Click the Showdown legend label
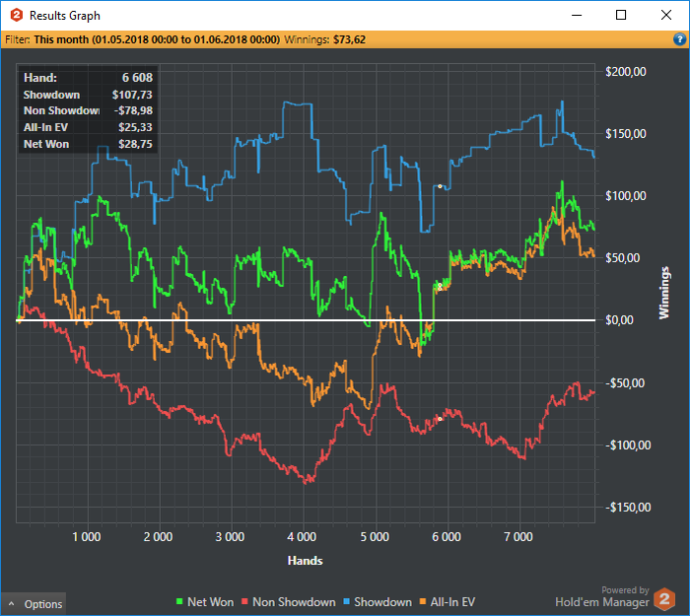The image size is (690, 616). tap(382, 602)
